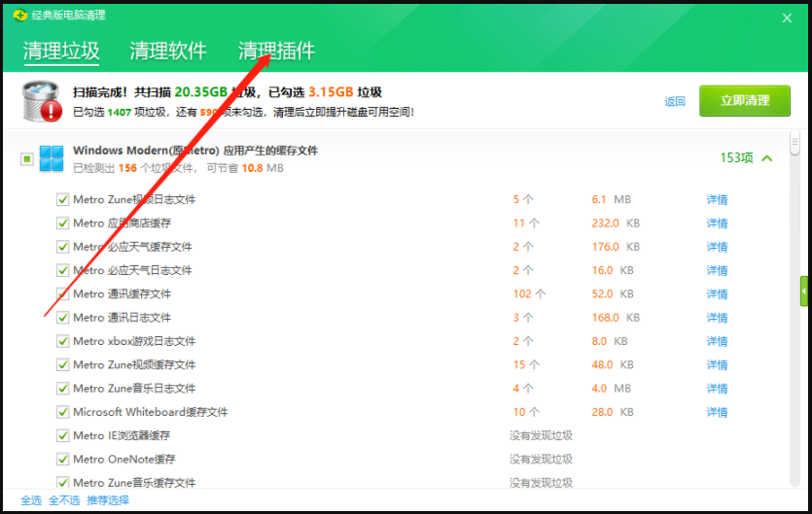Click 全选 to select all items
Image resolution: width=812 pixels, height=514 pixels.
31,500
